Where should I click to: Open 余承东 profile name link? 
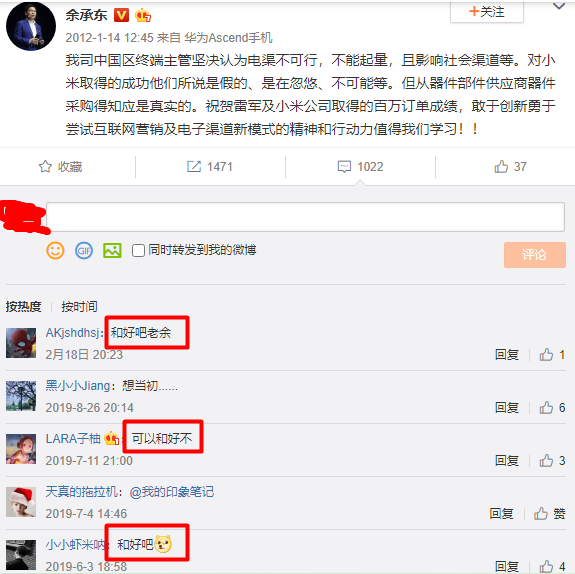[86, 15]
